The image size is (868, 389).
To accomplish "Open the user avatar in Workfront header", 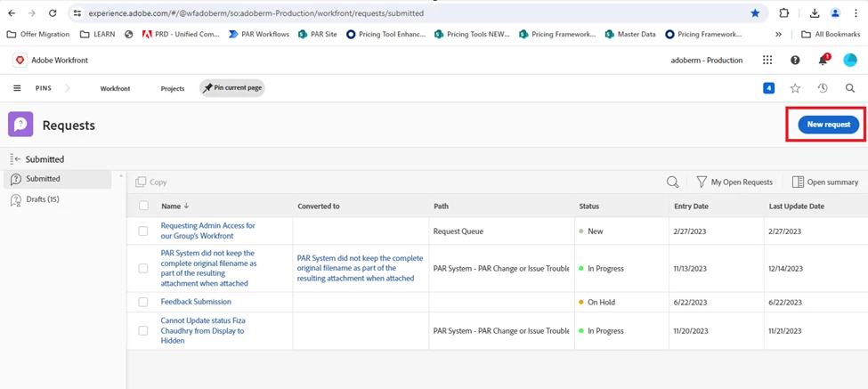I will point(849,60).
